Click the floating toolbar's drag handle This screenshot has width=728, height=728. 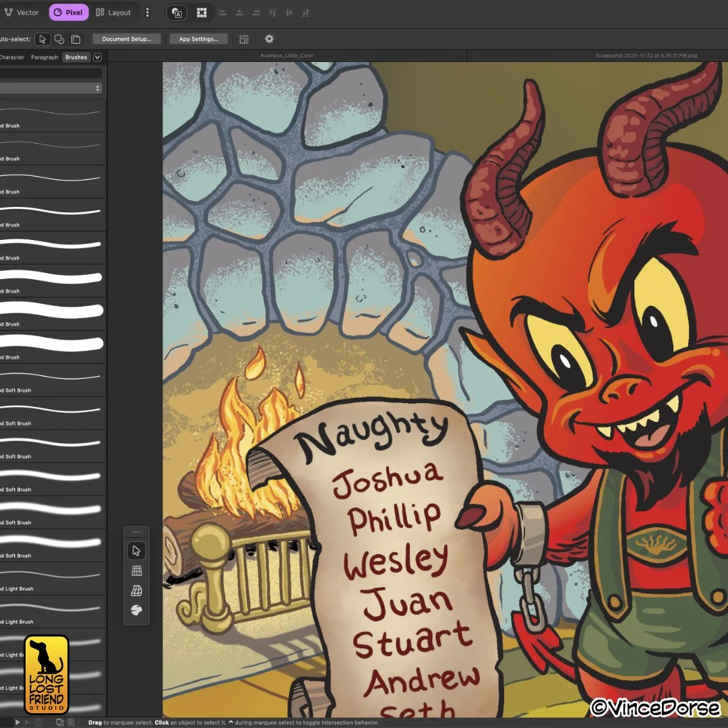tap(136, 533)
